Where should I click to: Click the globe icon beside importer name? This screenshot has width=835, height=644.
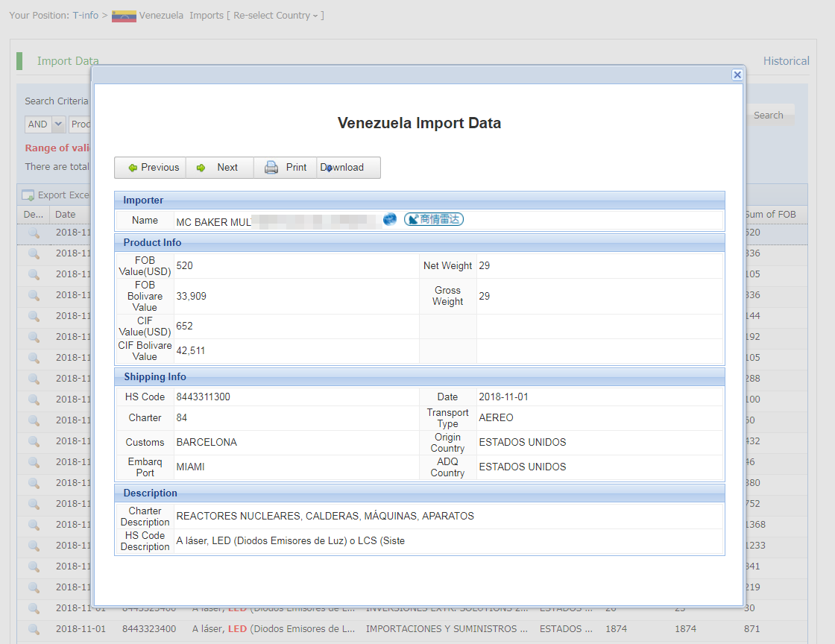pos(390,219)
